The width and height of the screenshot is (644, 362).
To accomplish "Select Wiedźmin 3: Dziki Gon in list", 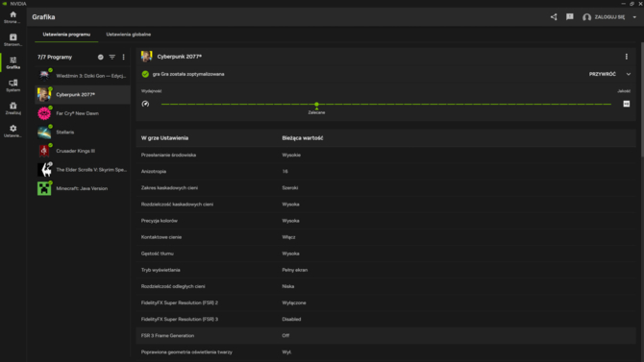I will pos(83,76).
